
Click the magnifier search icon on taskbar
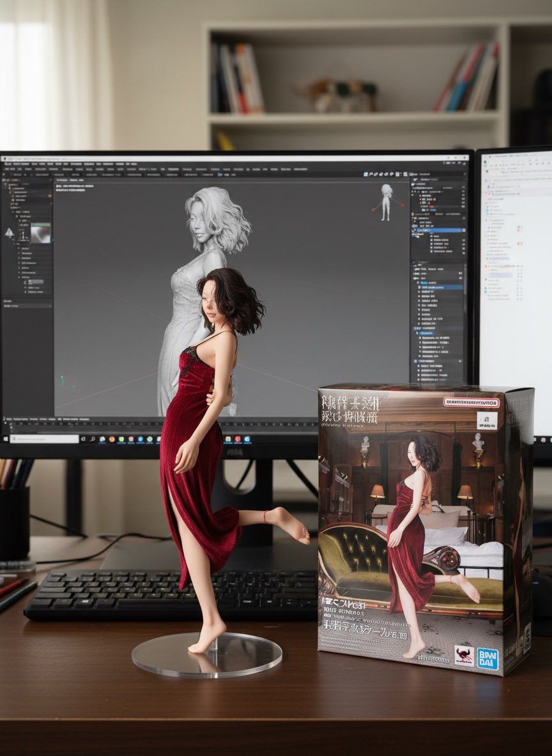pyautogui.click(x=93, y=439)
